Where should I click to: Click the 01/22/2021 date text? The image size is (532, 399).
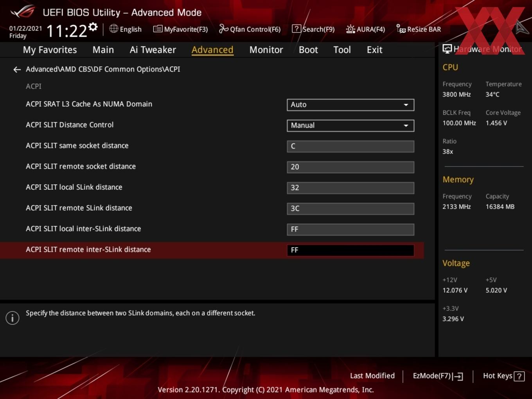point(25,29)
